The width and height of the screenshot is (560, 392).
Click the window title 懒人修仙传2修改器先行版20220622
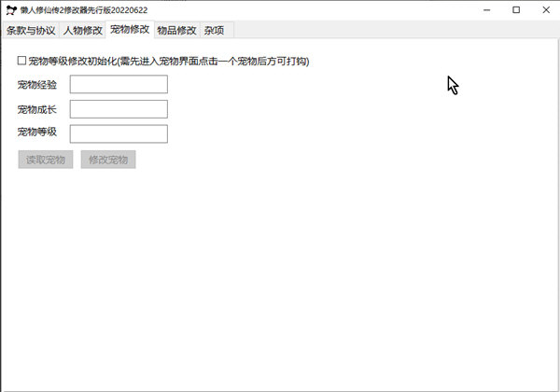84,10
